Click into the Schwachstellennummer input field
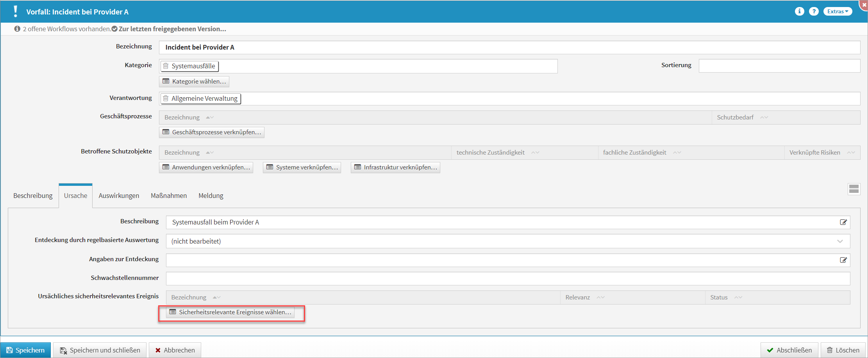The width and height of the screenshot is (868, 358). [508, 278]
